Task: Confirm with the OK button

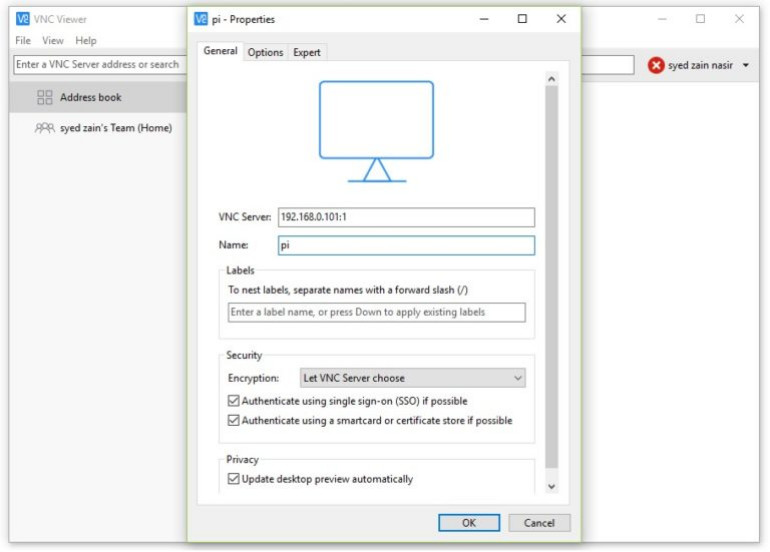Action: (469, 523)
